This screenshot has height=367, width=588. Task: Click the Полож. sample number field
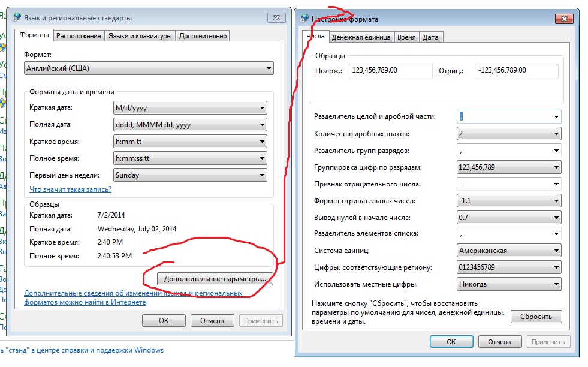point(390,71)
